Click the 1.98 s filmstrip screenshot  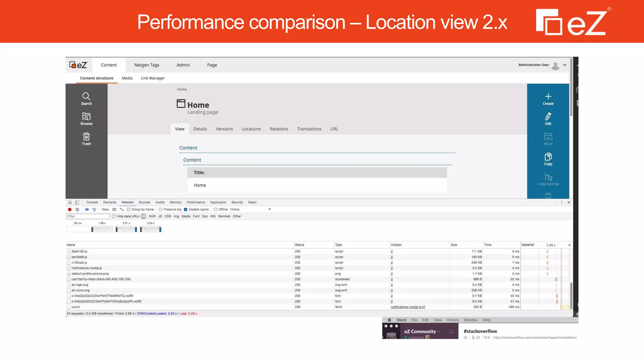tap(102, 229)
